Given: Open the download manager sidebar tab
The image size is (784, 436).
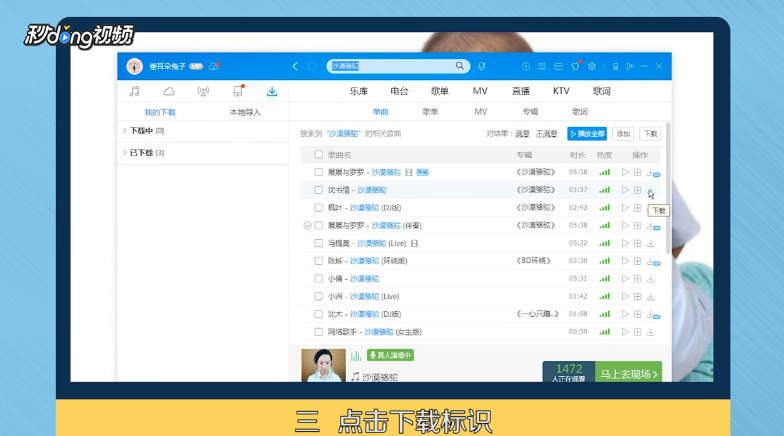Looking at the screenshot, I should click(272, 91).
